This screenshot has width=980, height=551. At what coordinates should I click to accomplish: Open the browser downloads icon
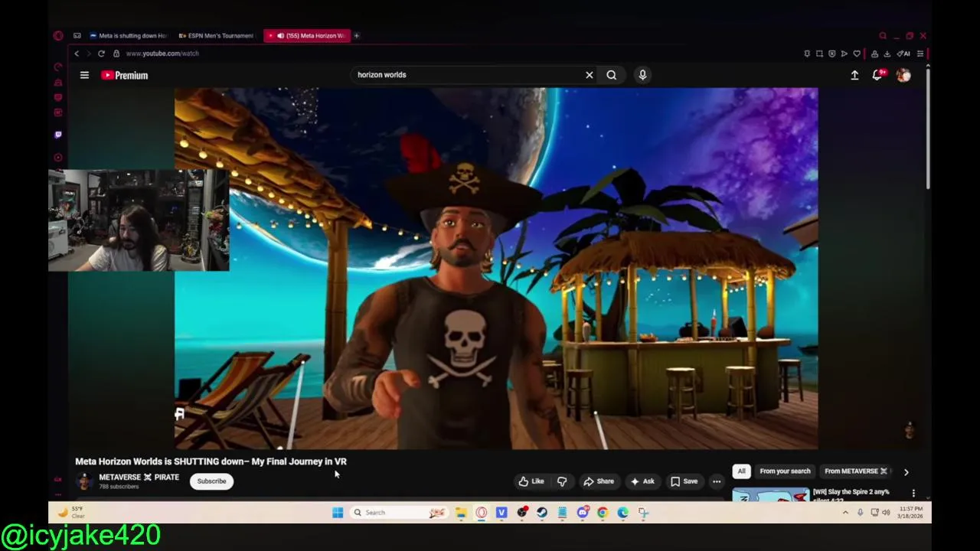887,54
